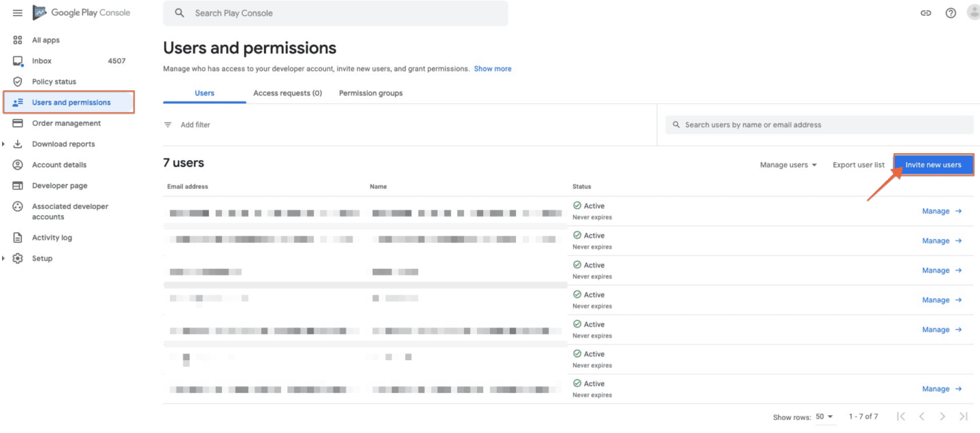Open the hamburger navigation menu
Viewport: 980px width, 433px height.
tap(18, 13)
